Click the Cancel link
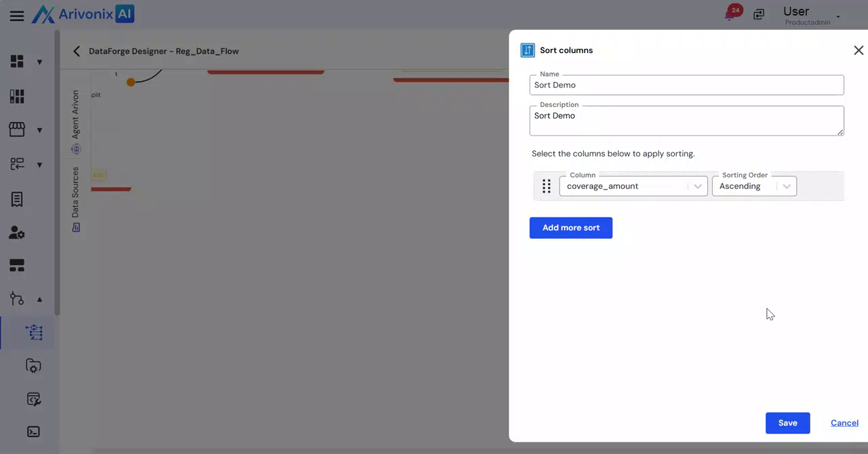Image resolution: width=868 pixels, height=454 pixels. tap(844, 423)
